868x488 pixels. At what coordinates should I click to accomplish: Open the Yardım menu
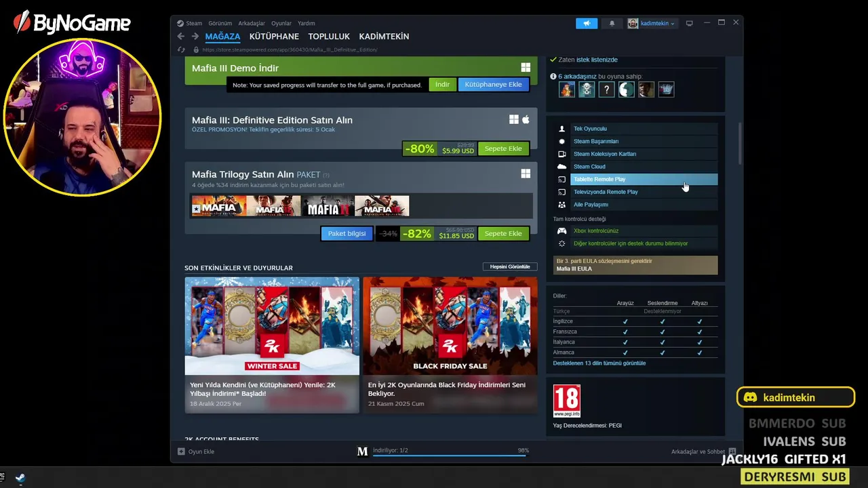point(307,23)
